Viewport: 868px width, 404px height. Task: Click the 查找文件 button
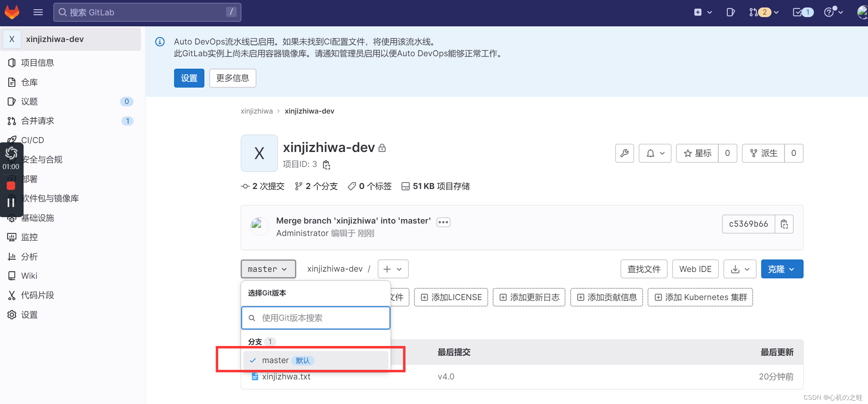click(x=644, y=269)
